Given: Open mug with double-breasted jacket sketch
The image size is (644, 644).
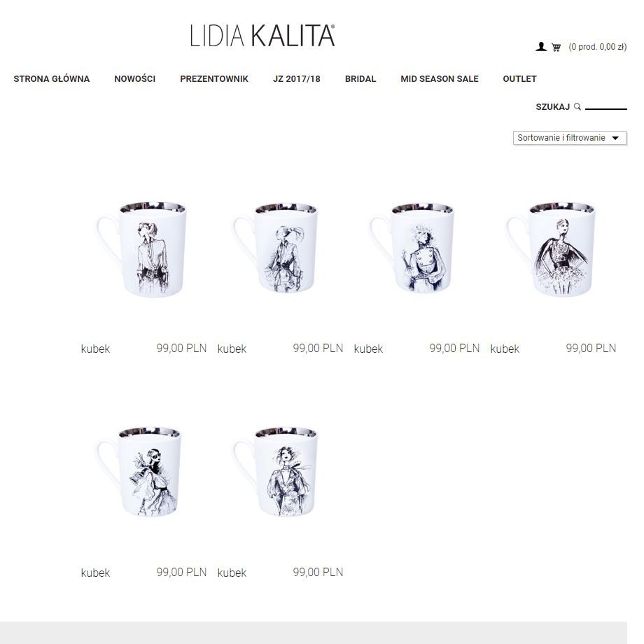Looking at the screenshot, I should coord(412,248).
